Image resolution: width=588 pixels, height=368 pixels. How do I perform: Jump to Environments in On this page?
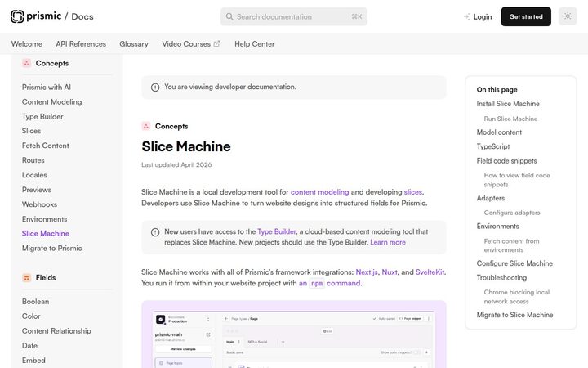click(497, 226)
